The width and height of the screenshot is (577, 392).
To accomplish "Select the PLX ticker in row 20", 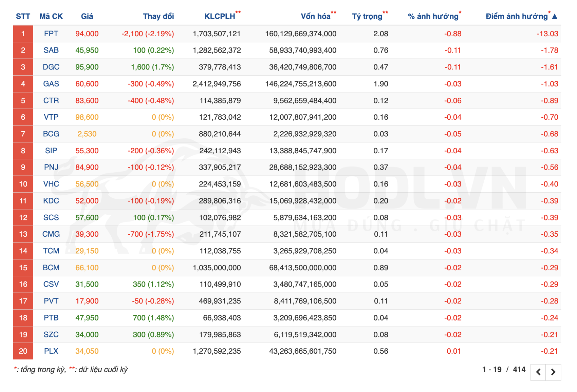I will point(51,351).
